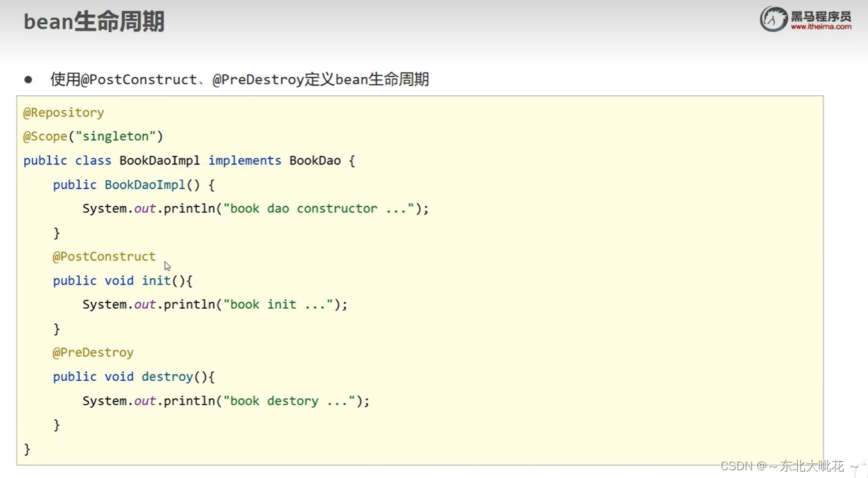Screen dimensions: 868x478
Task: Click the @PostConstruct annotation in the code
Action: (x=104, y=257)
